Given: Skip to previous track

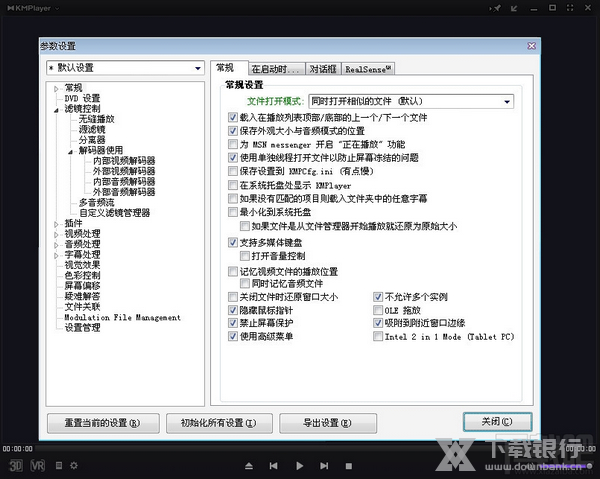Looking at the screenshot, I should [x=274, y=466].
